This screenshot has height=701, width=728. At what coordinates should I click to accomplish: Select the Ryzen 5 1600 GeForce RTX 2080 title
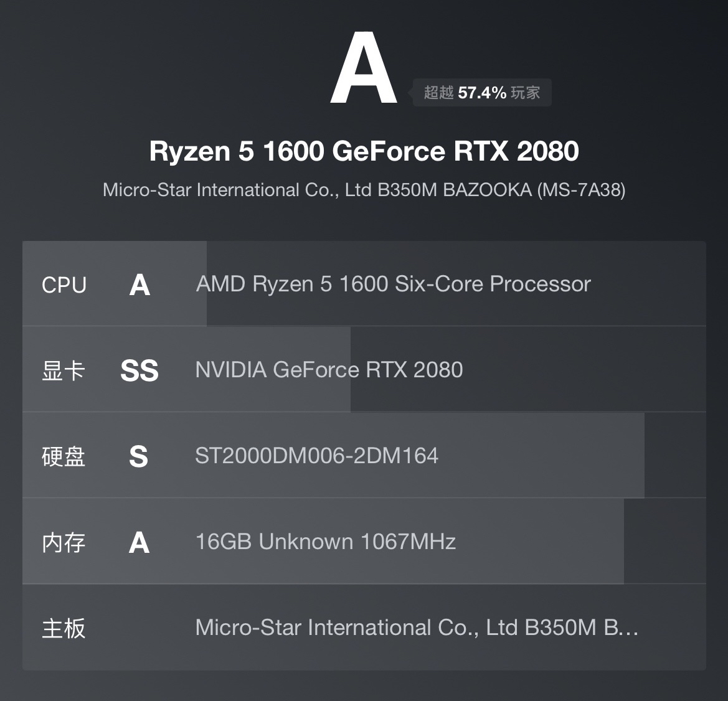pos(364,151)
